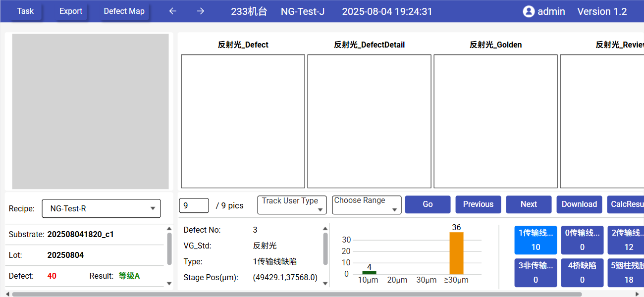Click the admin user avatar icon

[x=529, y=11]
